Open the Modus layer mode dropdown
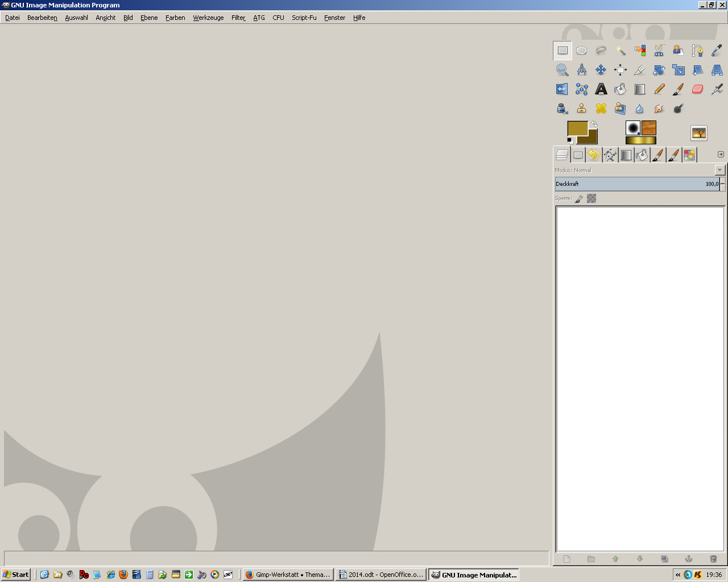 click(x=719, y=170)
